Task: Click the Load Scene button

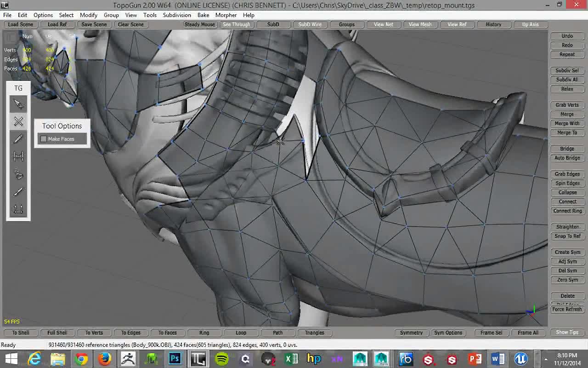Action: click(21, 24)
